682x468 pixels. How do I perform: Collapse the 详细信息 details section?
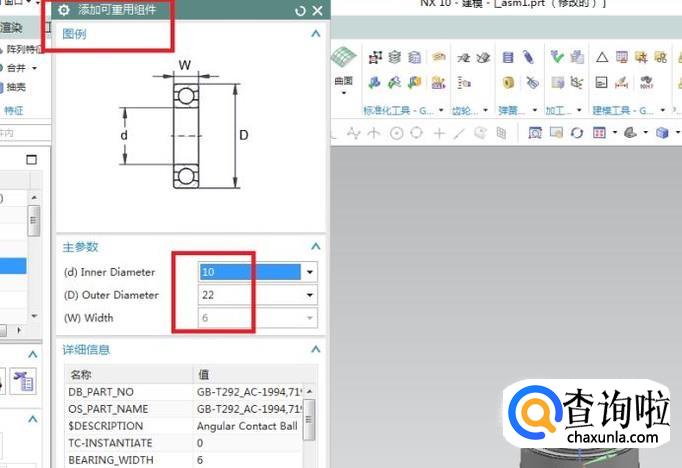coord(316,350)
